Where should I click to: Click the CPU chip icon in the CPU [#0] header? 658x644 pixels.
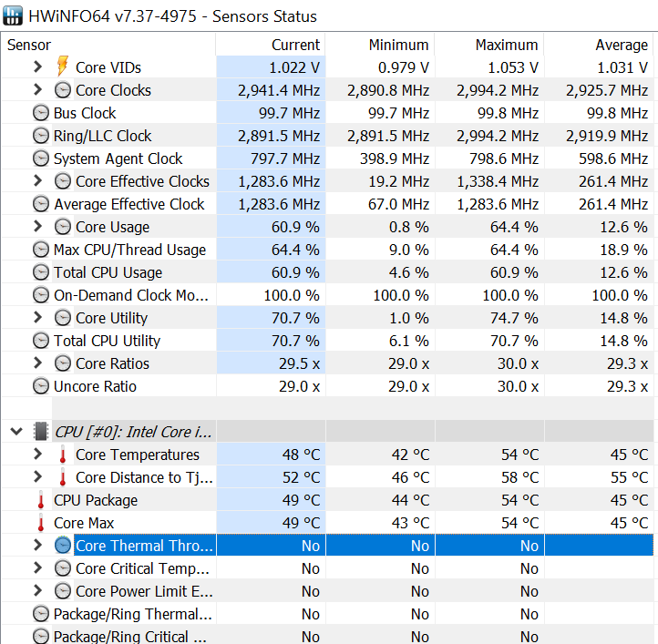tap(41, 432)
